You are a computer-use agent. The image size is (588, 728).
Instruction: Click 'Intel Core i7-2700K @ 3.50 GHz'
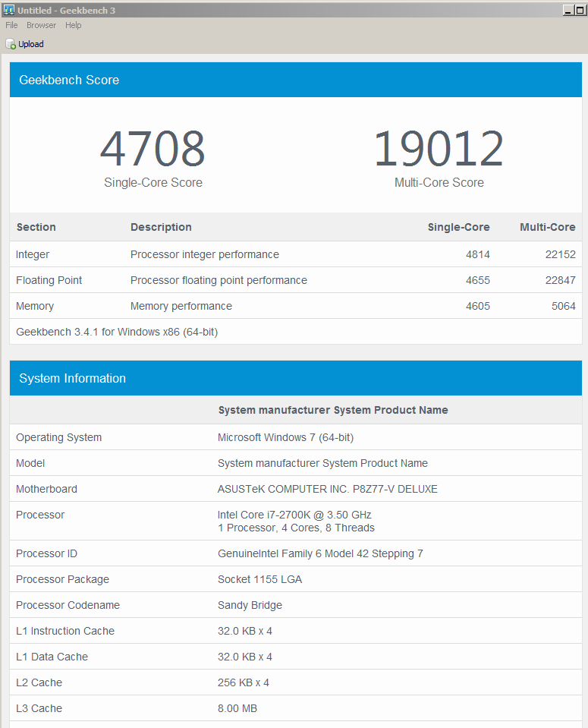point(294,515)
